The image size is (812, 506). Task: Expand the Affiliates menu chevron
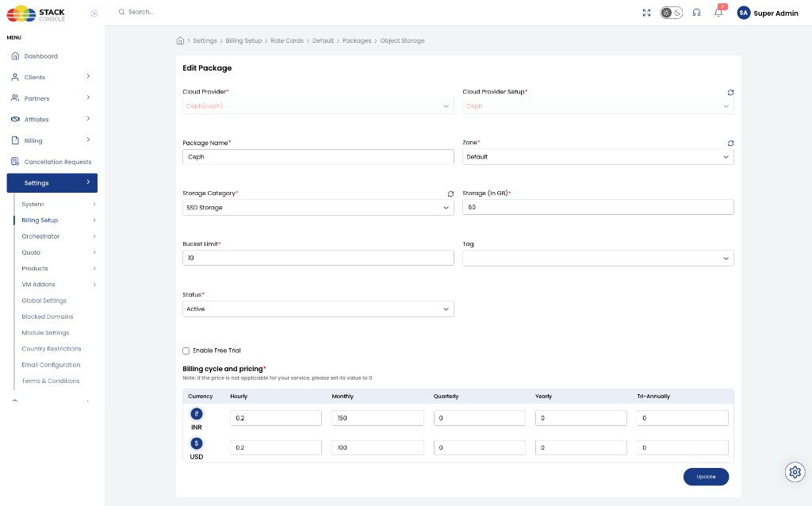[88, 119]
